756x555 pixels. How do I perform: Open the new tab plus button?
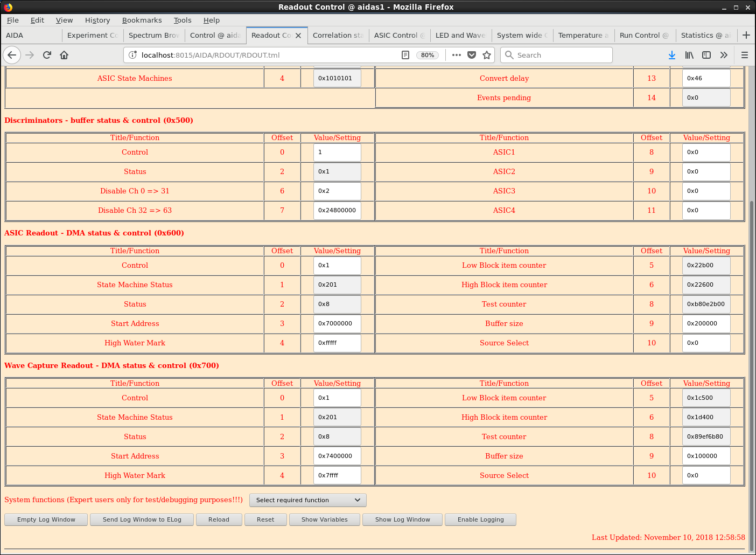[746, 35]
